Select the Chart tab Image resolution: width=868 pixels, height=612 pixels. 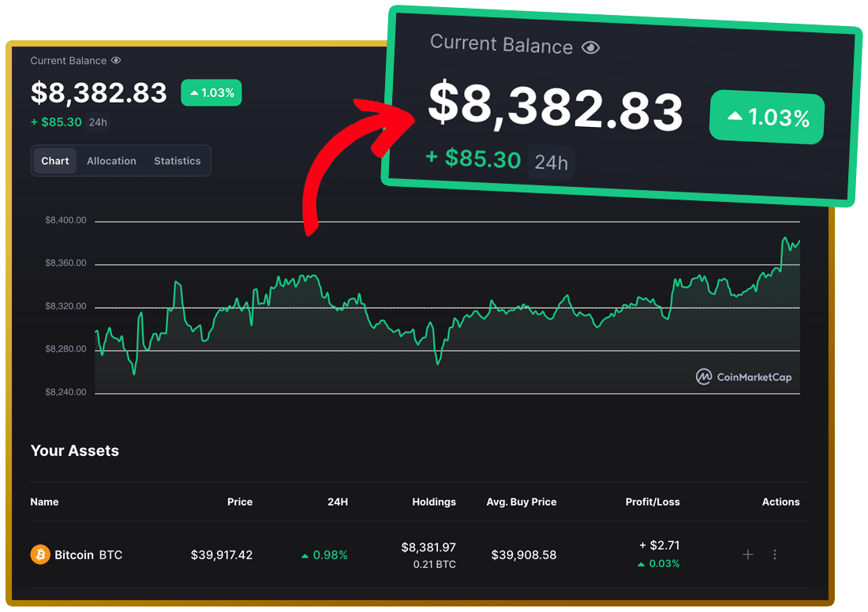(x=54, y=161)
